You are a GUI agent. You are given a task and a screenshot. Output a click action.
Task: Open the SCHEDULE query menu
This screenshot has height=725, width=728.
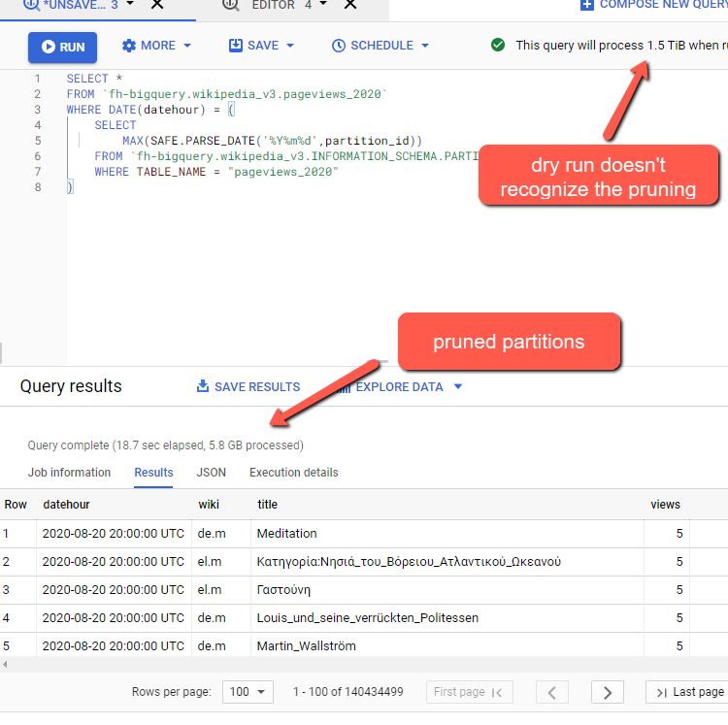coord(381,46)
